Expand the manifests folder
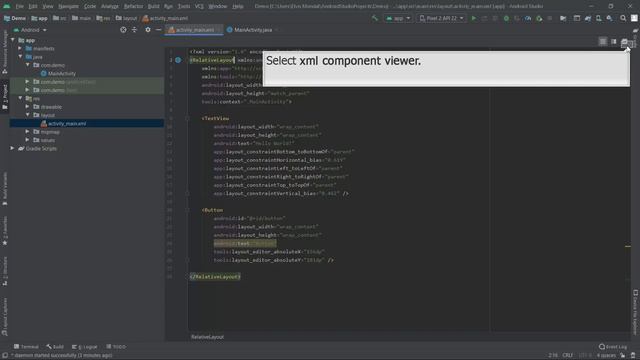The image size is (640, 360). tap(20, 49)
